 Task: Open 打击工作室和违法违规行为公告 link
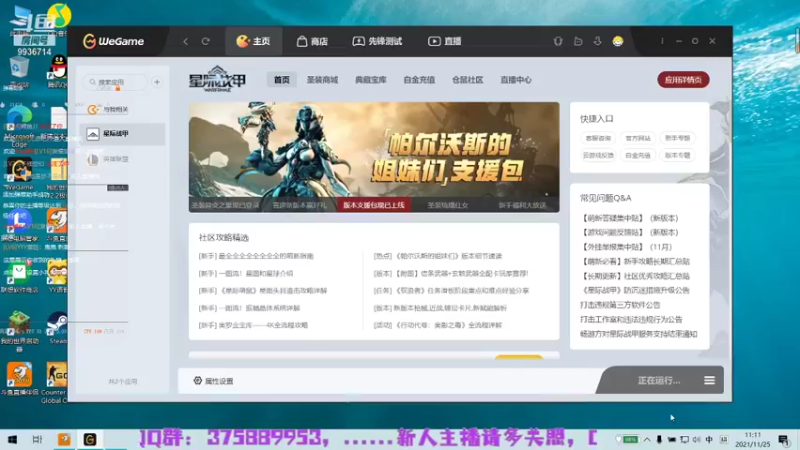click(x=631, y=320)
